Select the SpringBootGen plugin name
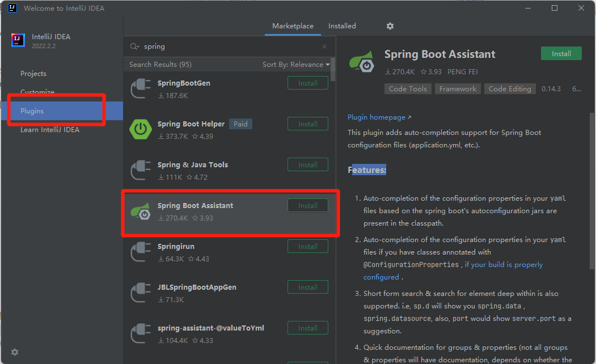 tap(184, 83)
